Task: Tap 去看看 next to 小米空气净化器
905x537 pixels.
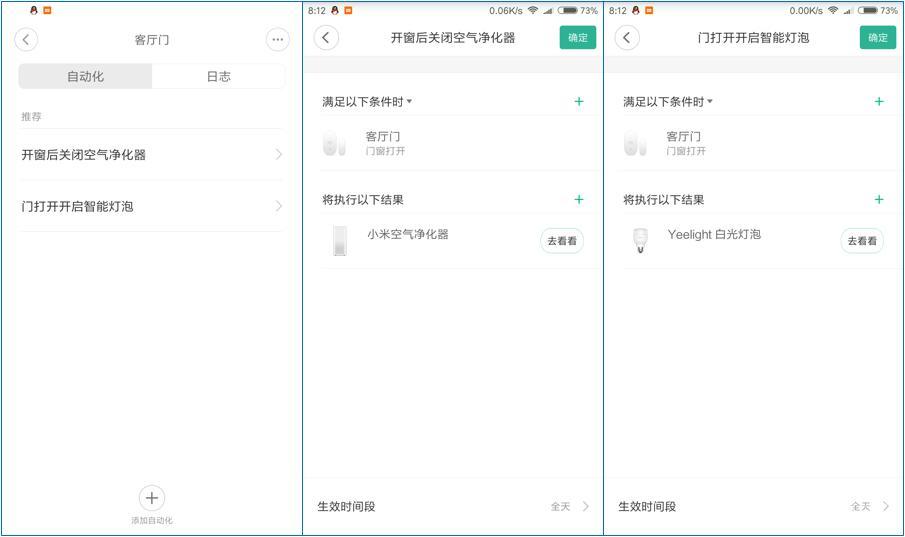Action: (x=562, y=241)
